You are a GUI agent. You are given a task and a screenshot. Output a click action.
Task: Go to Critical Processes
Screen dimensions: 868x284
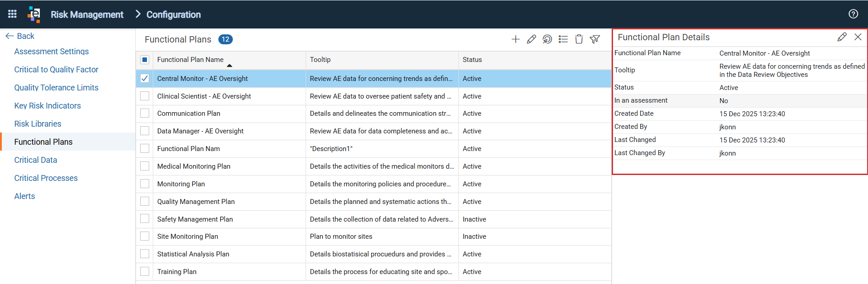point(46,178)
